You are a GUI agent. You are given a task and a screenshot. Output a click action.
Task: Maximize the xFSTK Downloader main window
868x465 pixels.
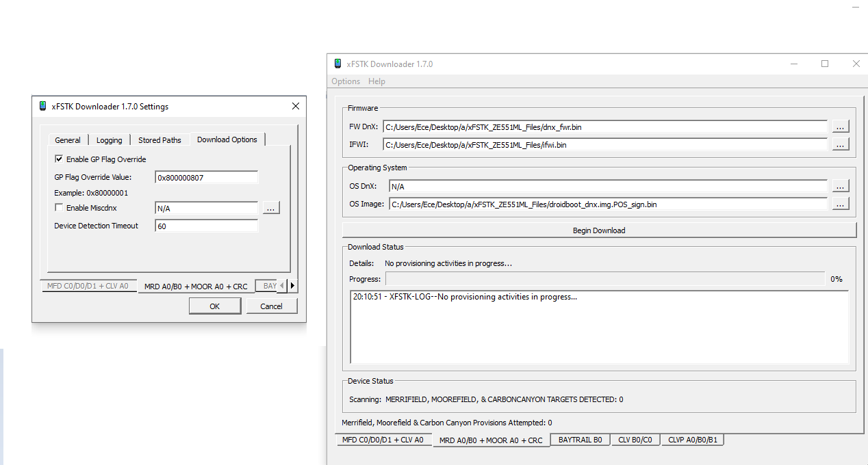[x=825, y=64]
